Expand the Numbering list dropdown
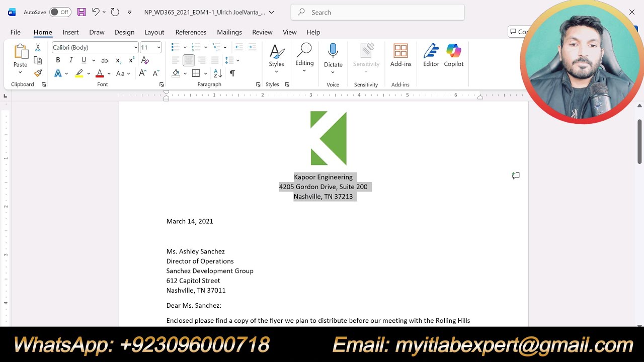644x362 pixels. point(206,47)
